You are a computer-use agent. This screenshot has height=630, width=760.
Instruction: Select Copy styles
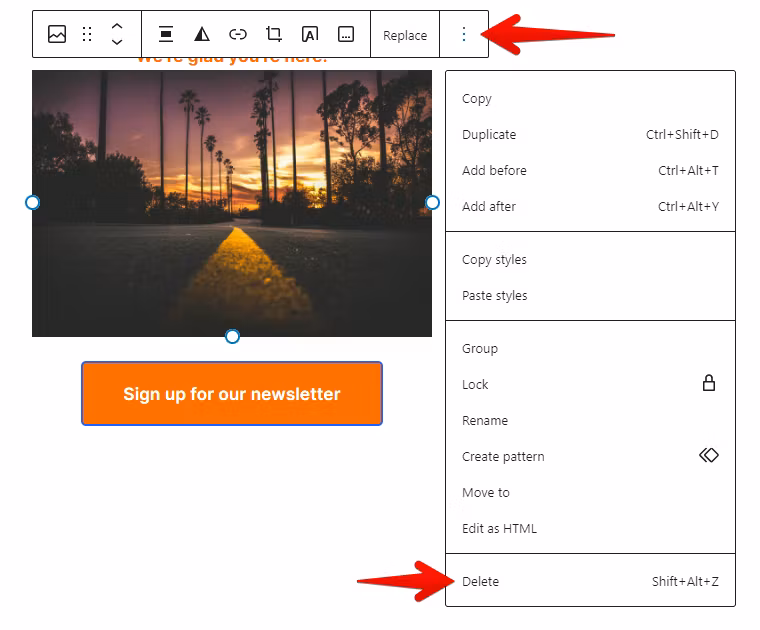click(x=590, y=260)
